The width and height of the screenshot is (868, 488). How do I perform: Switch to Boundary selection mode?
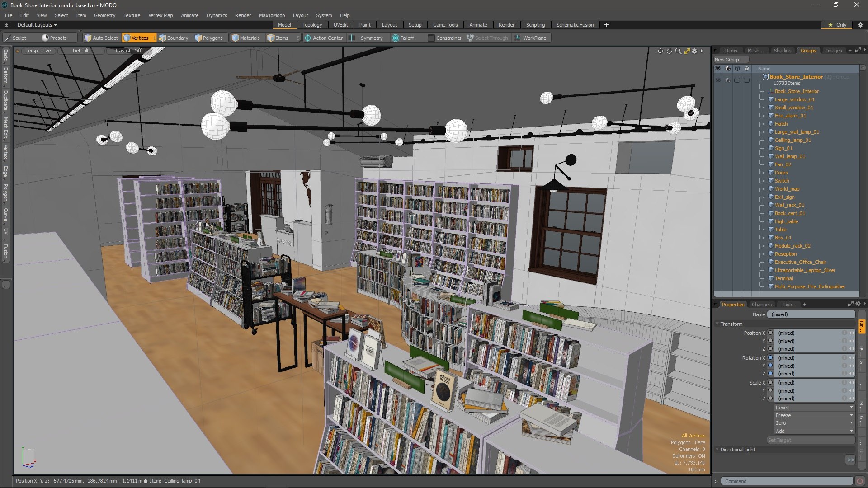pyautogui.click(x=174, y=38)
